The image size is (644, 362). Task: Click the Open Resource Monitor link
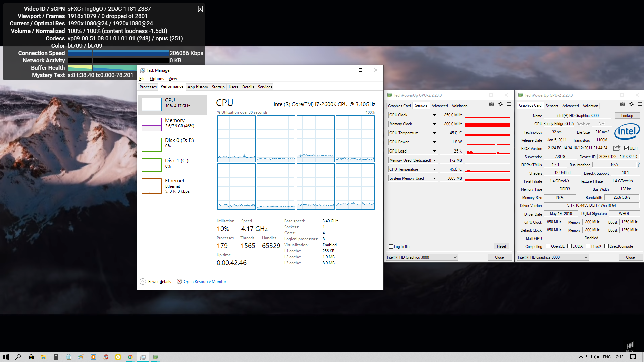tap(205, 282)
